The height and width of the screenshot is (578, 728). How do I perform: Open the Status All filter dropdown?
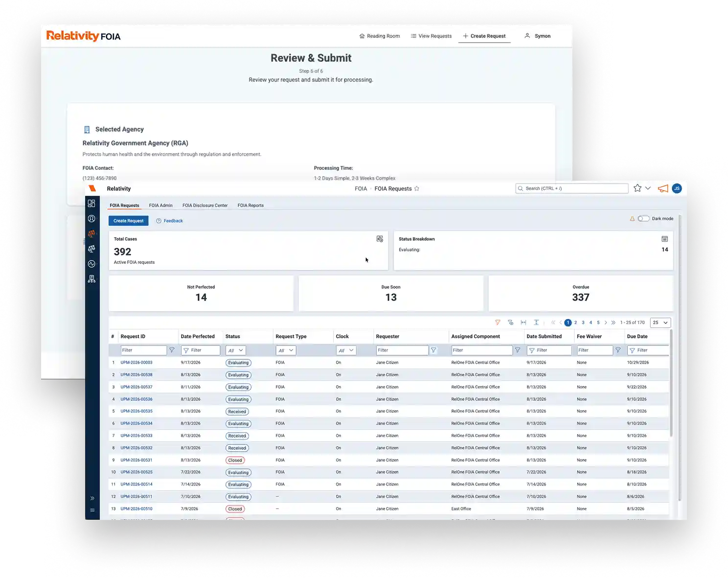[235, 350]
